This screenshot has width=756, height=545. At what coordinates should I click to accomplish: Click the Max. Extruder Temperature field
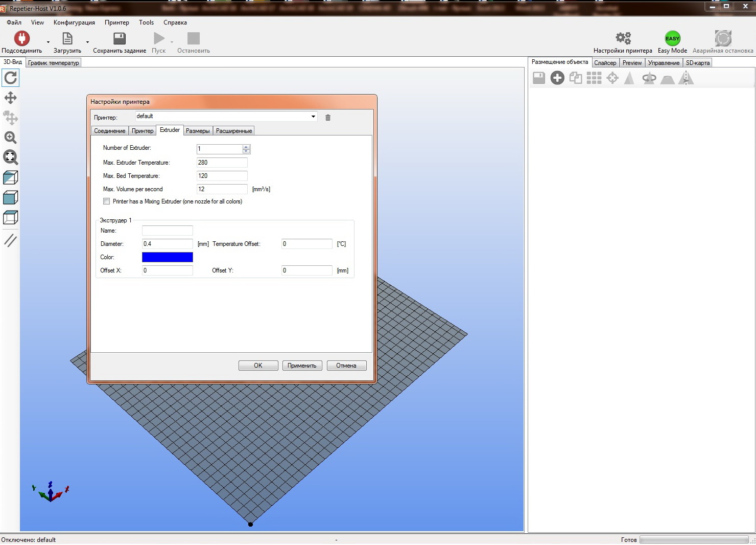222,163
